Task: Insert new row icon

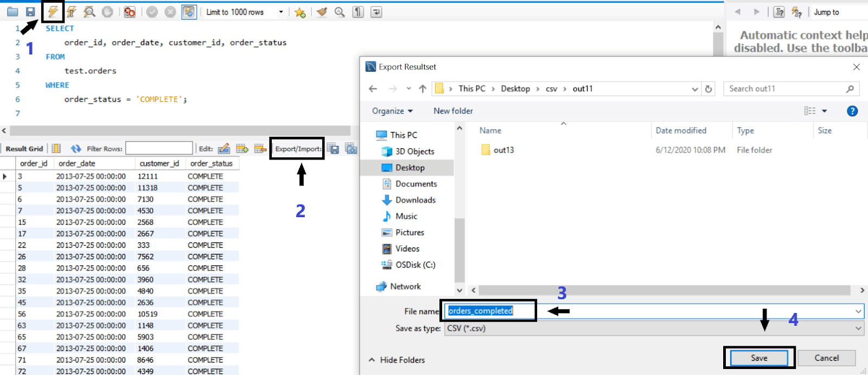Action: [242, 149]
